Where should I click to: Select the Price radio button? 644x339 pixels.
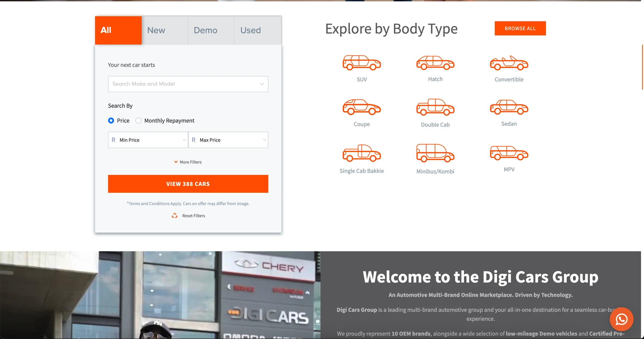[x=111, y=121]
